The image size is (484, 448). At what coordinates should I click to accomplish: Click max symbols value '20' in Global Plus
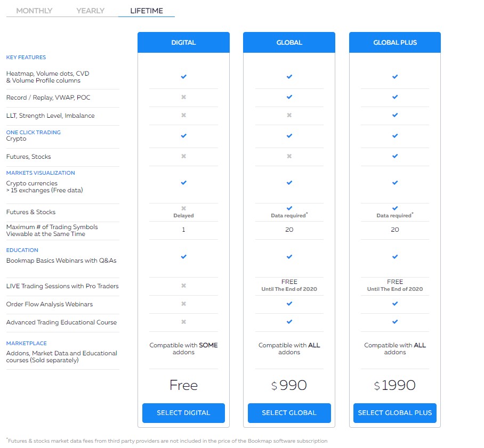pyautogui.click(x=395, y=230)
